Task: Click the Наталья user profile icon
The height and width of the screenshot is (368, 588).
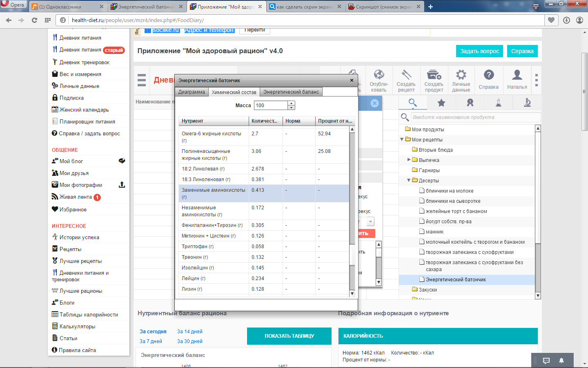Action: [517, 75]
